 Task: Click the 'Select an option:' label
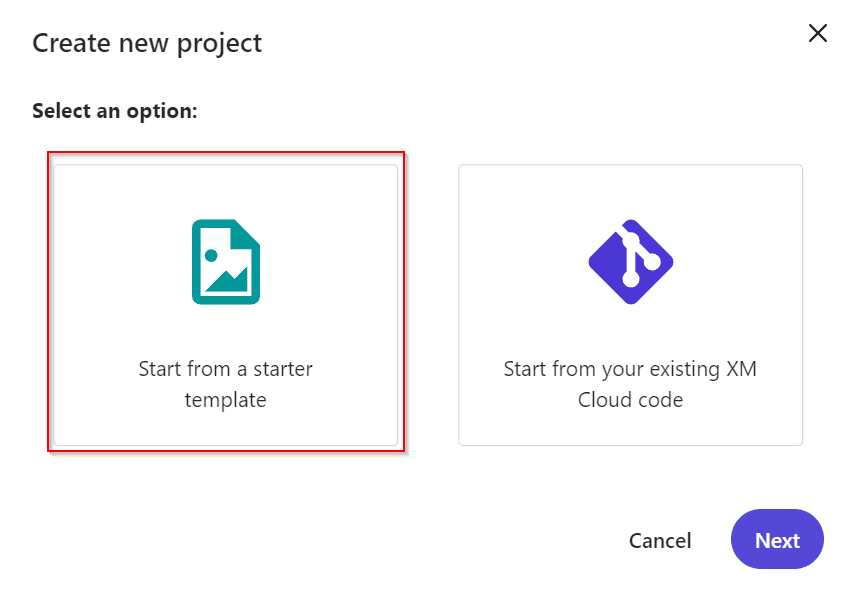tap(115, 111)
